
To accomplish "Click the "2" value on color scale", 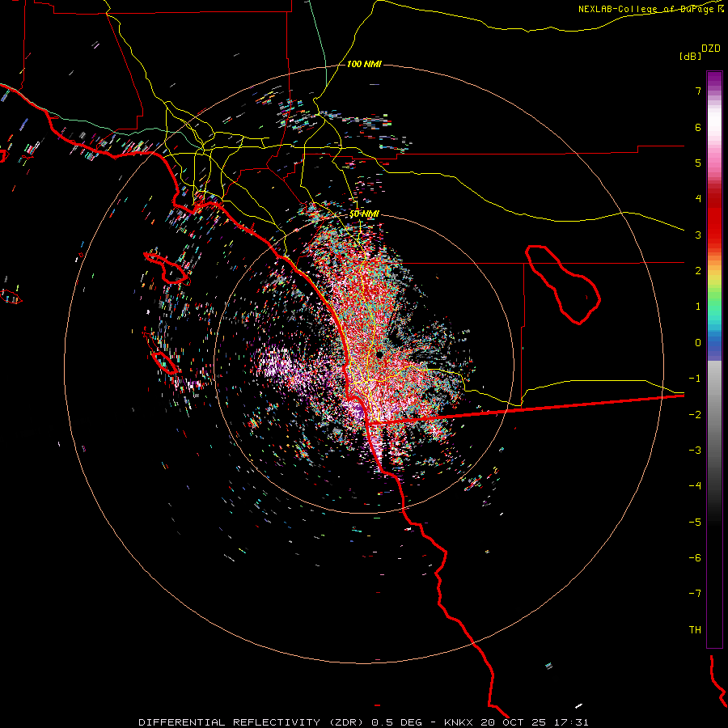I will click(x=698, y=271).
